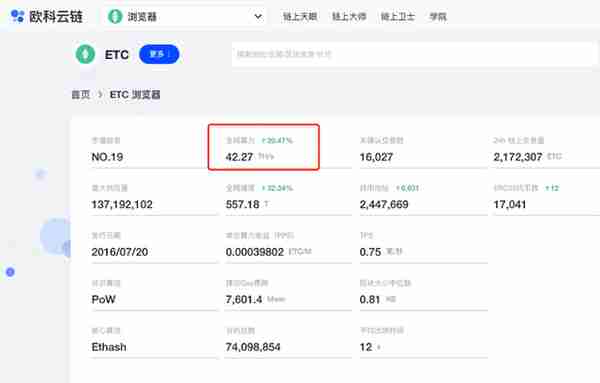The image size is (600, 383).
Task: Click the 2,447,669 holding addresses value
Action: [x=384, y=204]
